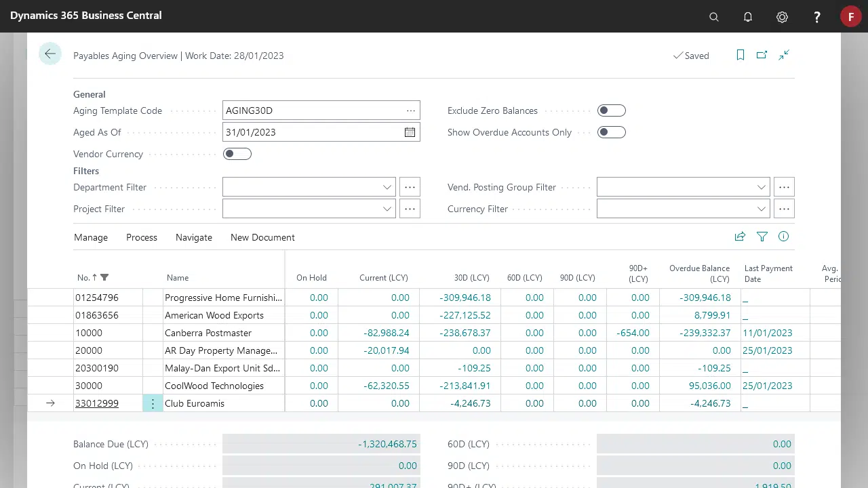Open Vend. Posting Group Filter dropdown
The height and width of the screenshot is (488, 868).
click(x=762, y=187)
